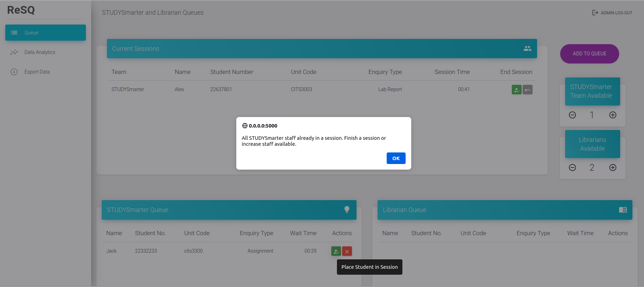Click the Add To Queue button

pyautogui.click(x=589, y=54)
